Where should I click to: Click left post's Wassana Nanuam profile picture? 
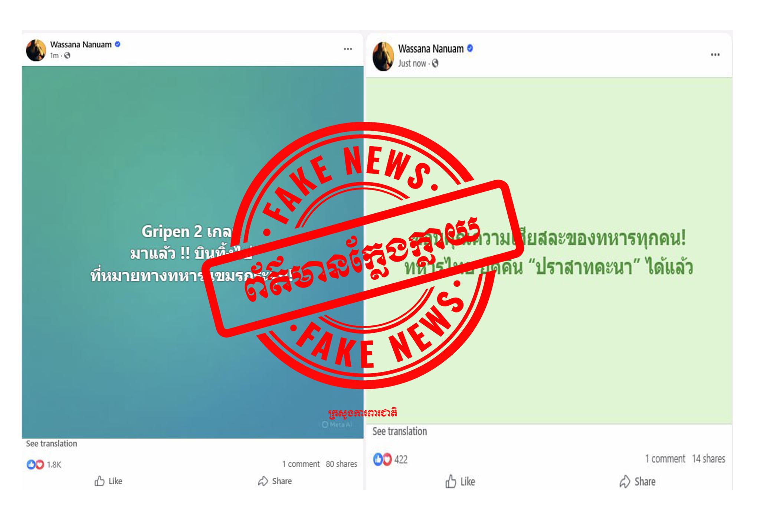pos(36,50)
